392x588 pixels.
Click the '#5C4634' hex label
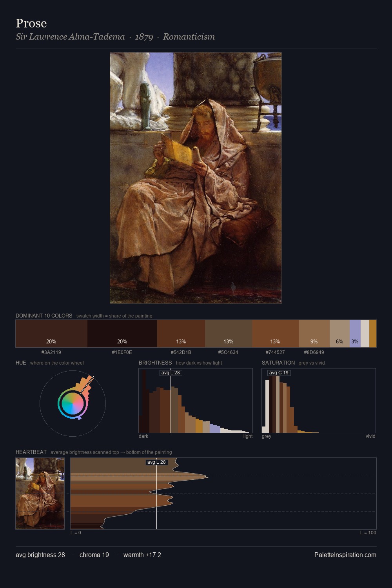tap(228, 352)
